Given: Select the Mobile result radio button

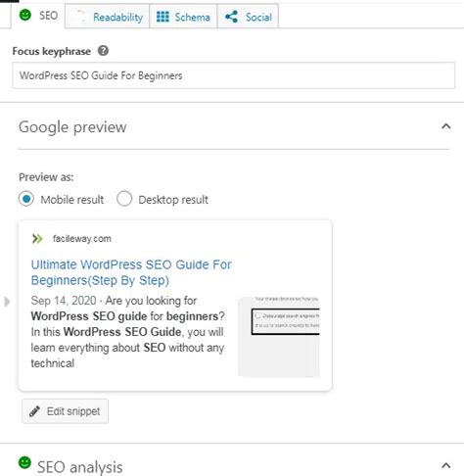Looking at the screenshot, I should (26, 199).
